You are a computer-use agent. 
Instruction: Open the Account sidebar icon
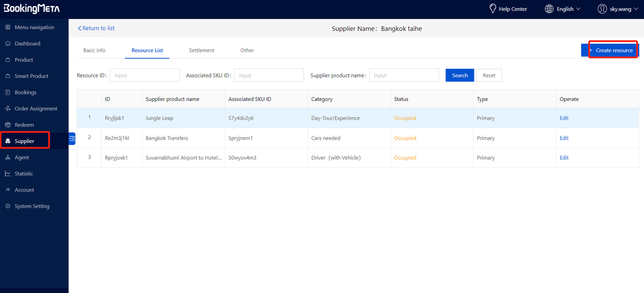[8, 189]
